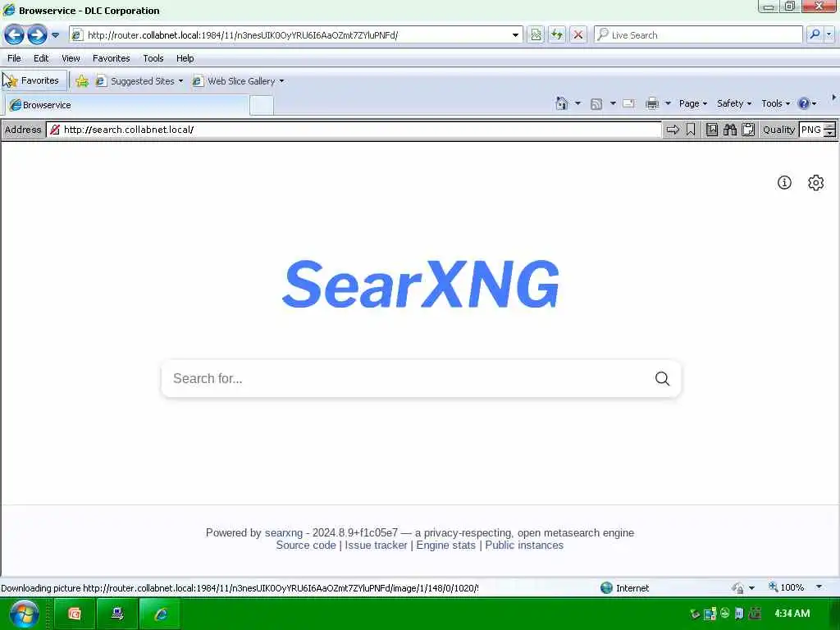Click the insecure connection icon in Browservice address
Viewport: 840px width, 630px height.
[55, 130]
